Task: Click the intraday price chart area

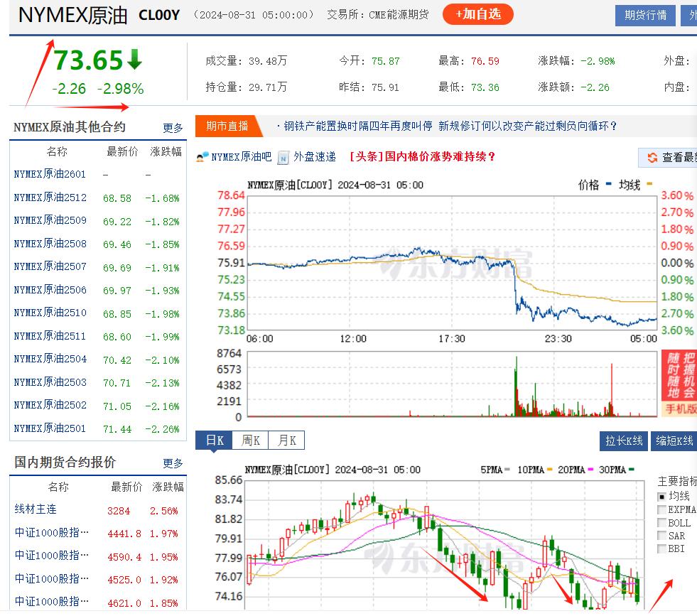Action: [x=452, y=263]
